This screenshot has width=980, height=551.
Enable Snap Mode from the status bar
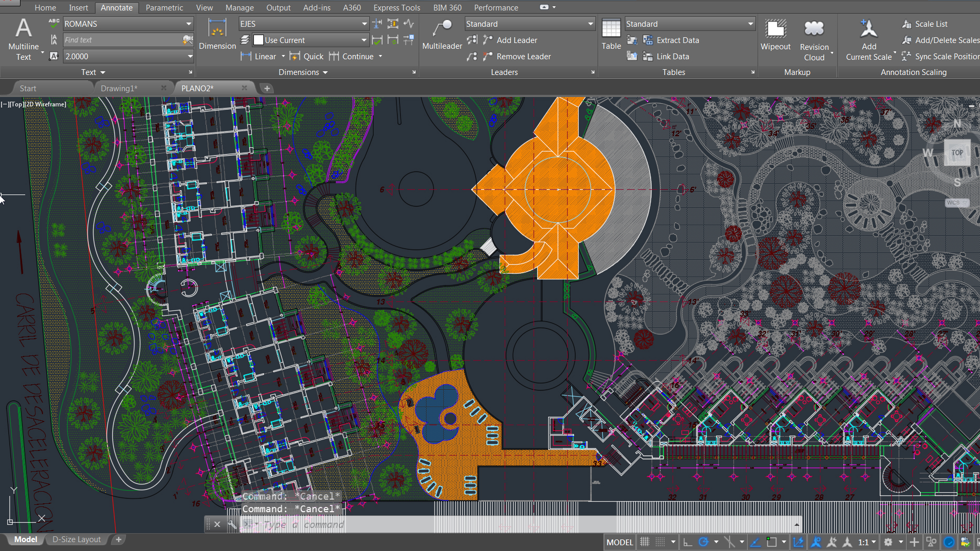pyautogui.click(x=659, y=542)
